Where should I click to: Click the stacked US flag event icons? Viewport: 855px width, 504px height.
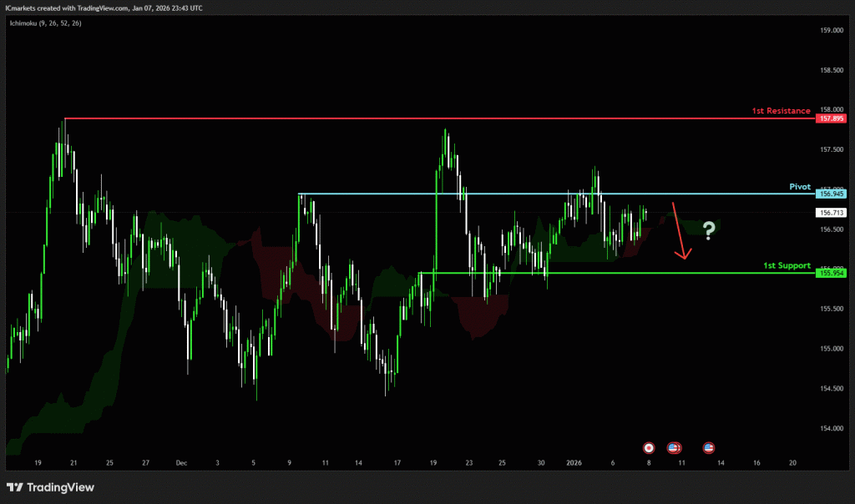tap(674, 447)
